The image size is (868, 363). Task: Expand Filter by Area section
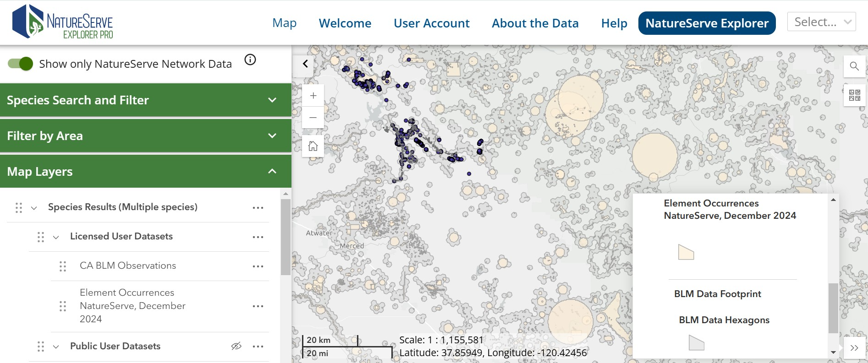coord(146,135)
